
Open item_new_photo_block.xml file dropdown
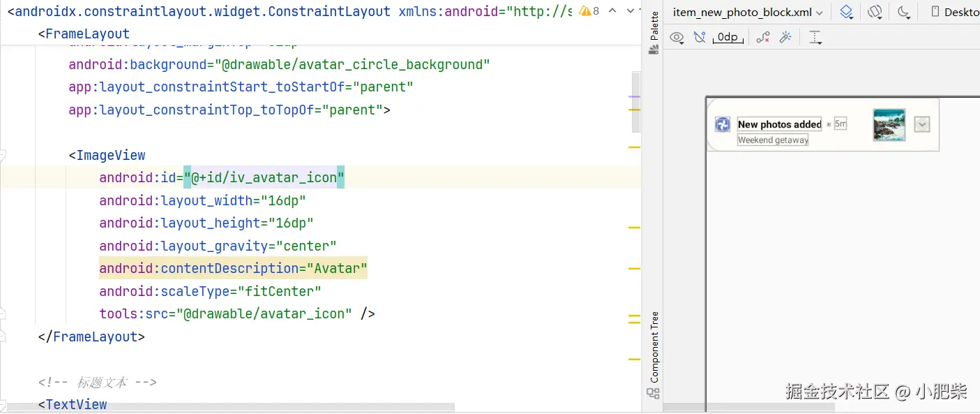click(748, 12)
